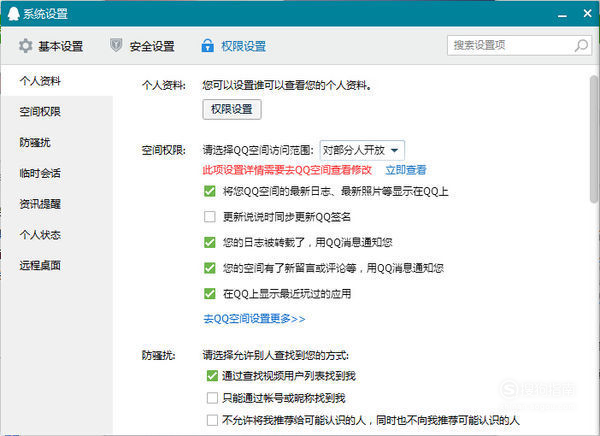Enable 只能通过帐号或昵称找到我 checkbox
Screen dimensions: 600x436
tap(212, 398)
